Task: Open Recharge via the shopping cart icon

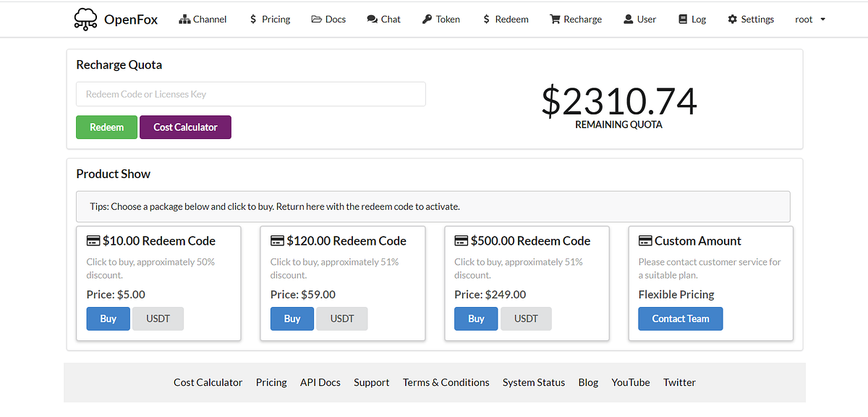Action: (x=554, y=19)
